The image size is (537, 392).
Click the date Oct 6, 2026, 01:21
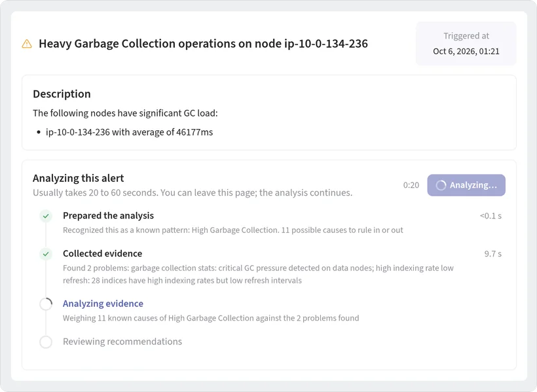466,51
